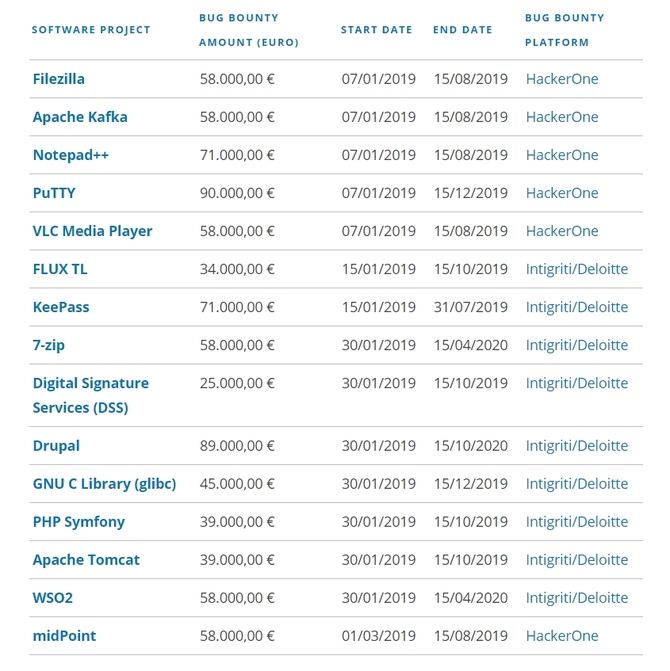Click the Bug Bounty Amount (Euro) header
Image resolution: width=670 pixels, height=671 pixels.
tap(249, 30)
